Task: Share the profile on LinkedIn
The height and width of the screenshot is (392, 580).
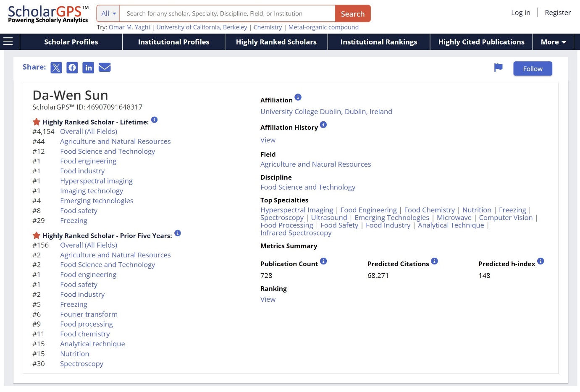Action: click(x=88, y=67)
